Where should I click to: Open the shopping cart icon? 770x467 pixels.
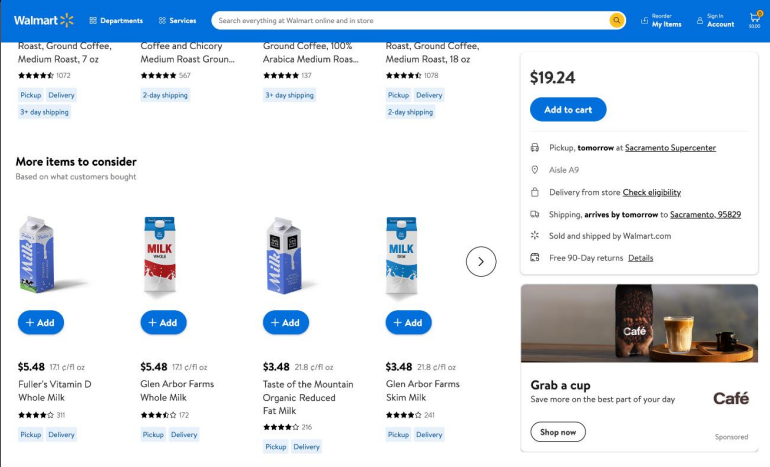754,18
